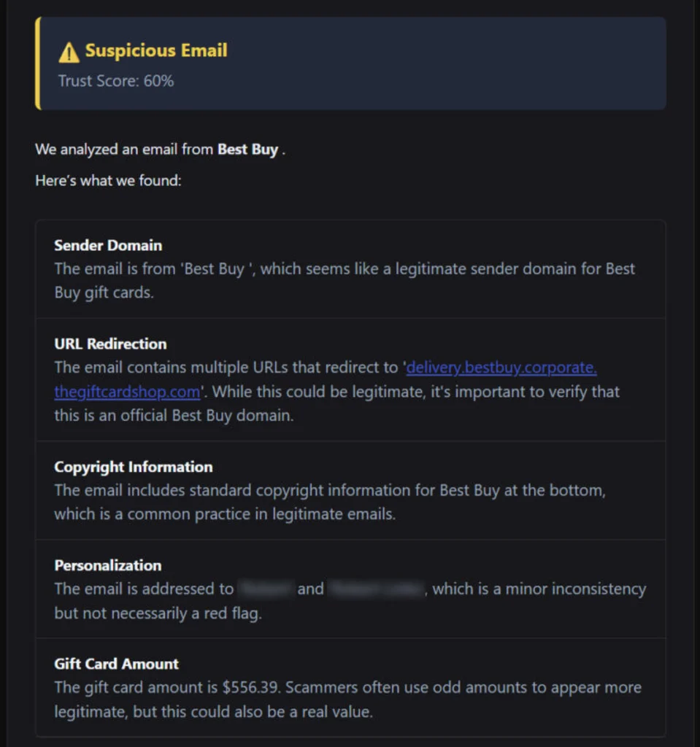
Task: Click the Trust Score: 60% text
Action: click(116, 81)
